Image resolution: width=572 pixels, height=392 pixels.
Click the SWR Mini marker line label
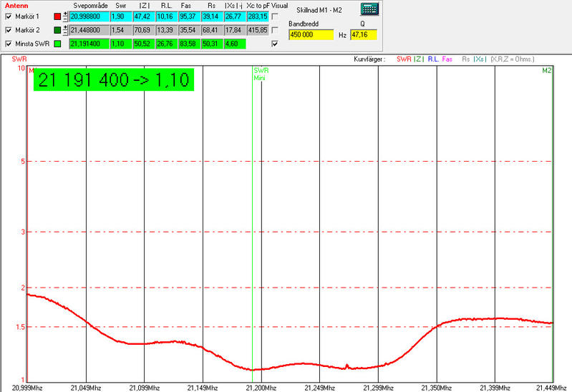261,74
